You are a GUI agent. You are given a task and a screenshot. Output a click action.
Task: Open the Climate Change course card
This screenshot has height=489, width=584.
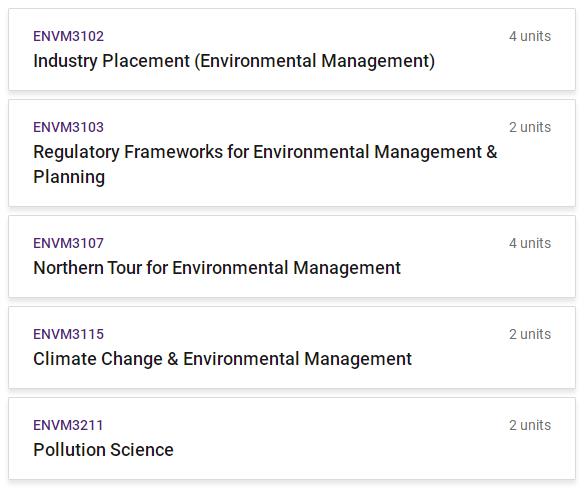(292, 347)
